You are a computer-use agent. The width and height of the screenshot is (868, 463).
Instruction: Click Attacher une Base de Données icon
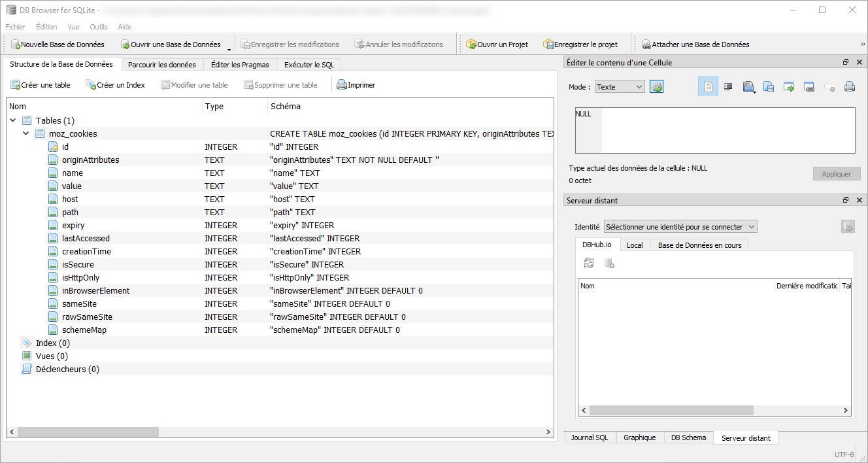click(646, 44)
